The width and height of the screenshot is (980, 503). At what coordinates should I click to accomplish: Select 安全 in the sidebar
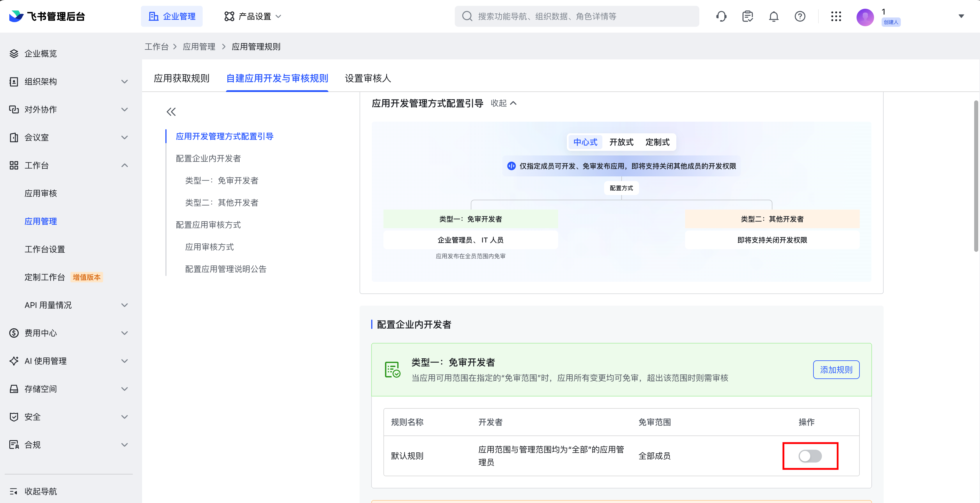32,417
